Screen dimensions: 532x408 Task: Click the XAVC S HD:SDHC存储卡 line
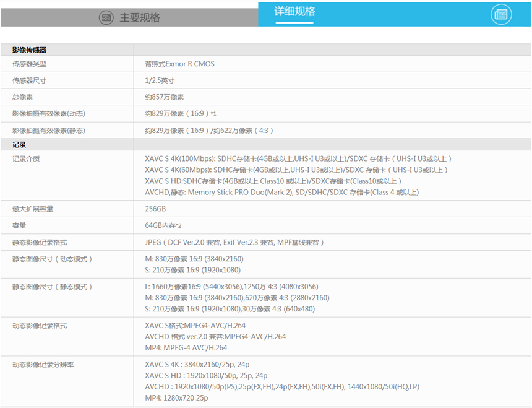tap(273, 181)
